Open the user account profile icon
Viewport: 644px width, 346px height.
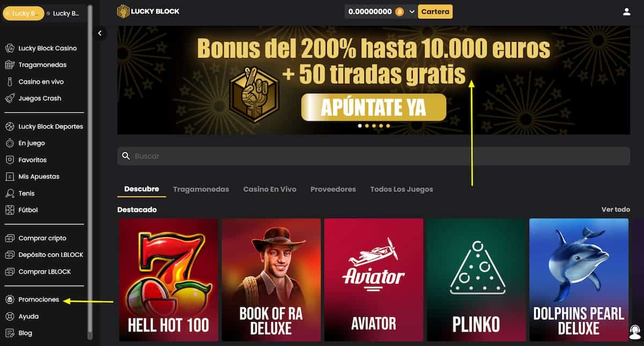(x=626, y=11)
